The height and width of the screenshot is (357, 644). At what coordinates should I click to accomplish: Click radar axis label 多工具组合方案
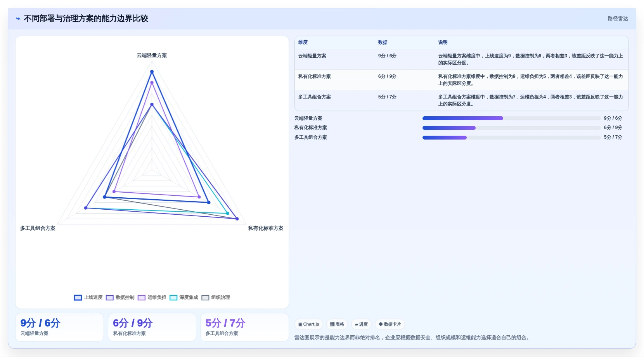[38, 228]
